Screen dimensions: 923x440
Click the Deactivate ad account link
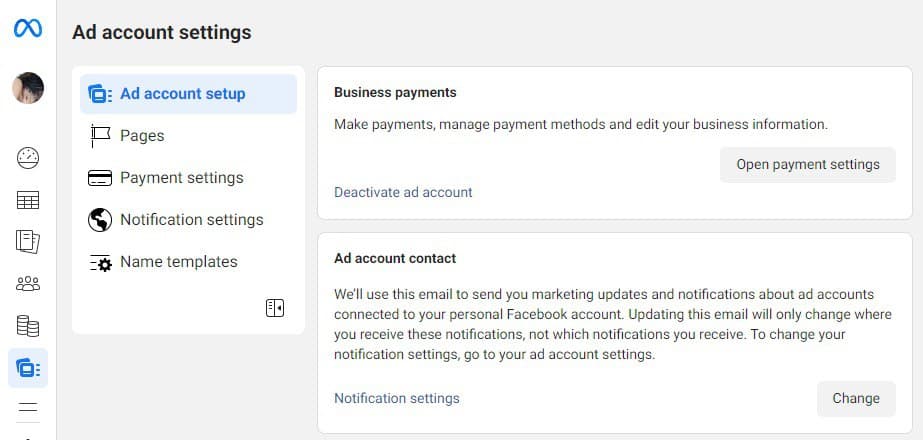coord(403,193)
